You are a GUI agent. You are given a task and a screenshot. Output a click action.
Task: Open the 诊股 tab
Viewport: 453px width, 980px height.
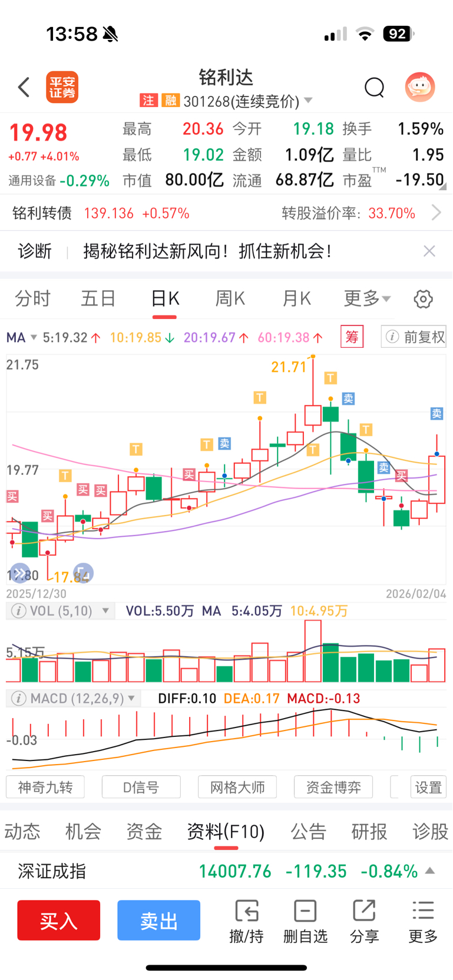[431, 831]
